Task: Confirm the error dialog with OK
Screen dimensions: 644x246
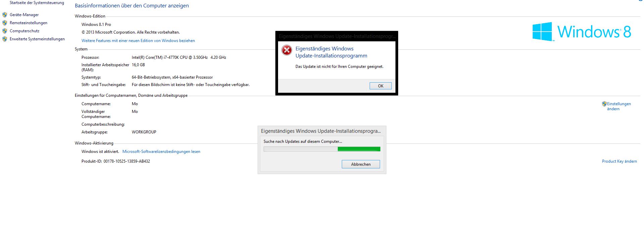Action: [381, 86]
